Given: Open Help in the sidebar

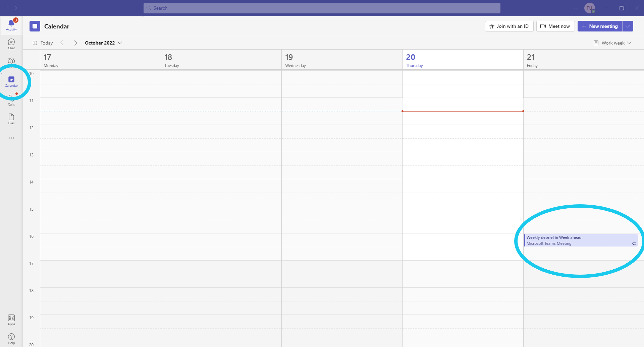Looking at the screenshot, I should tap(11, 338).
